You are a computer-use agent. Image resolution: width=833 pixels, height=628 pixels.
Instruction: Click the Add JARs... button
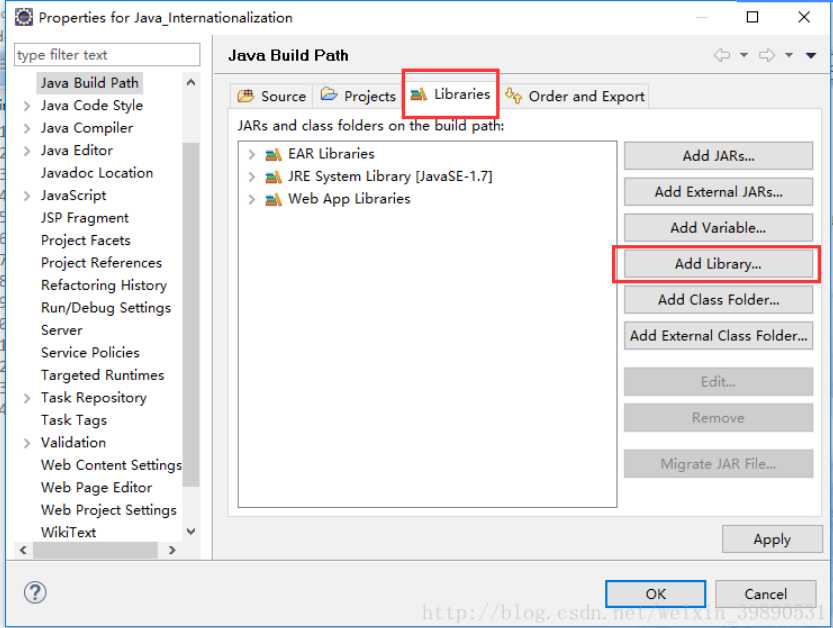[x=718, y=156]
